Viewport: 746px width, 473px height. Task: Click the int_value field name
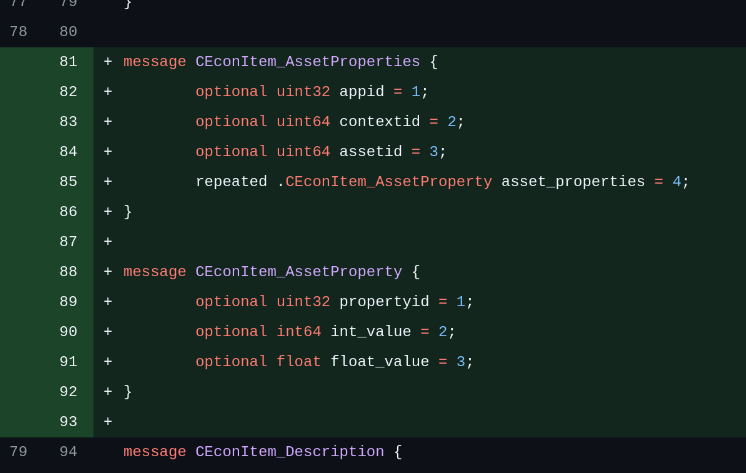coord(370,332)
